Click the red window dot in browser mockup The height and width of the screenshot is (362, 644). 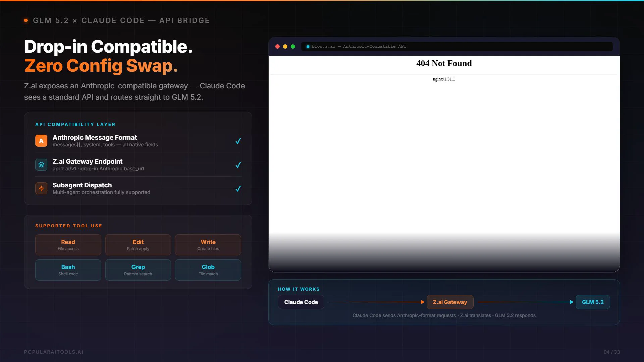[277, 47]
